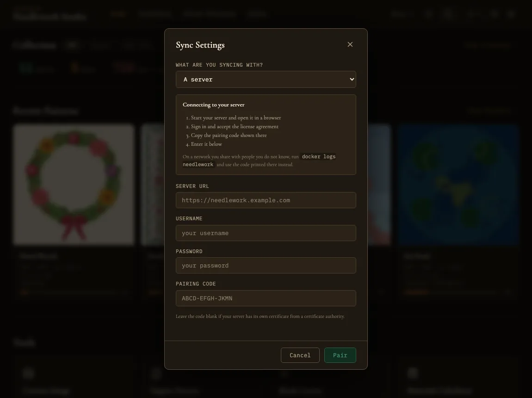Image resolution: width=532 pixels, height=398 pixels.
Task: Open the 'A server' sync target dropdown
Action: tap(266, 80)
